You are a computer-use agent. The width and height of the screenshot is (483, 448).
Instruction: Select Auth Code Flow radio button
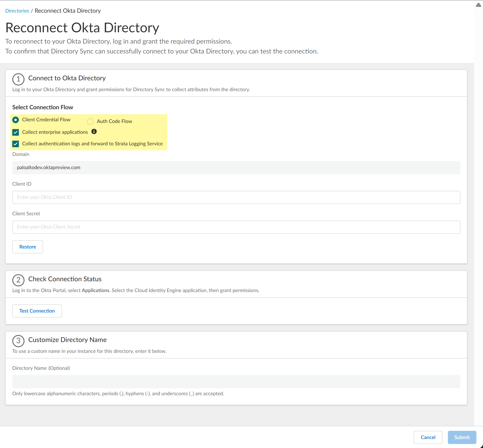click(90, 122)
